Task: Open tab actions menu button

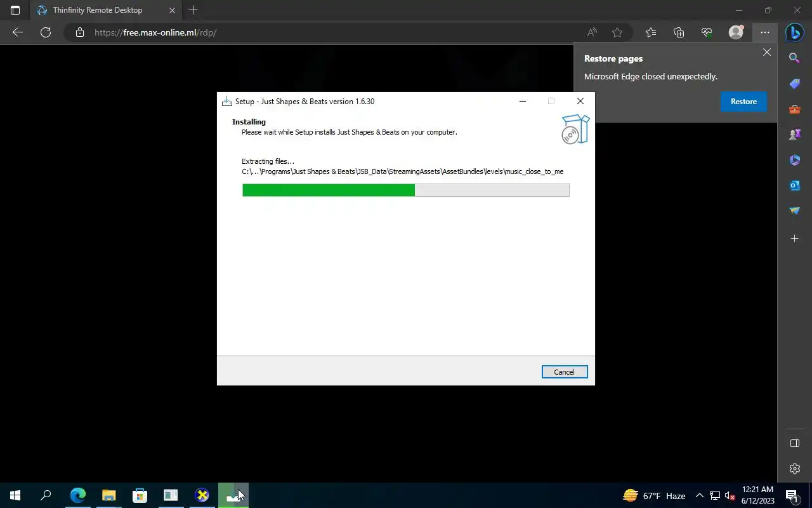Action: [x=15, y=10]
